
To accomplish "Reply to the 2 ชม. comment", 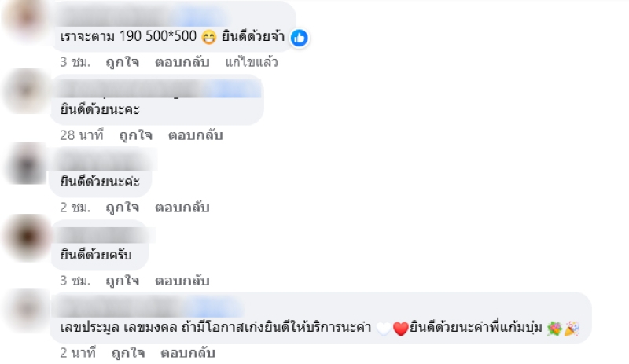I will click(x=182, y=208).
